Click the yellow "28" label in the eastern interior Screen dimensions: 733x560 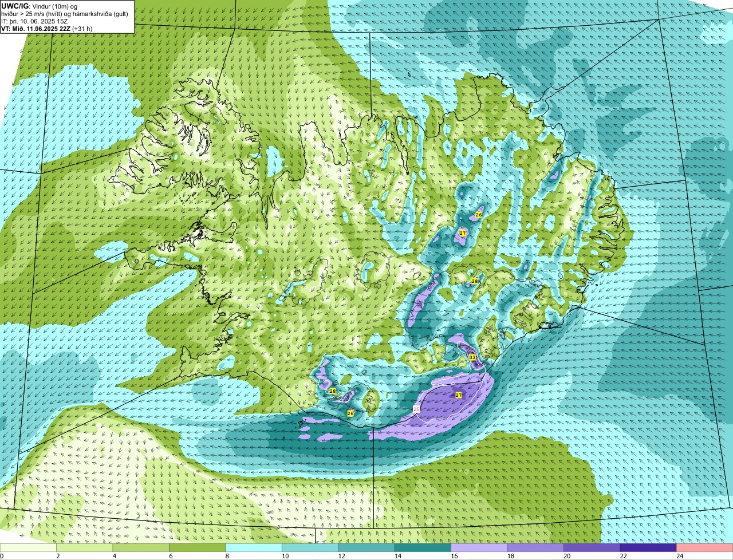[x=475, y=281]
